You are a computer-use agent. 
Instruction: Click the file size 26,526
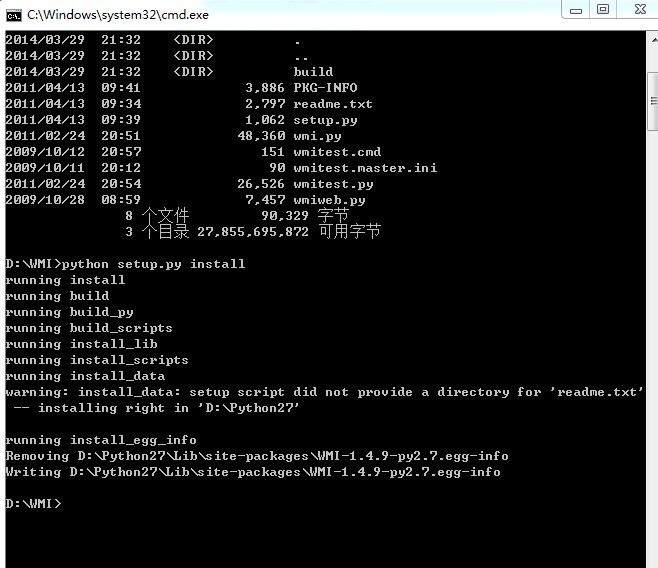(x=261, y=184)
